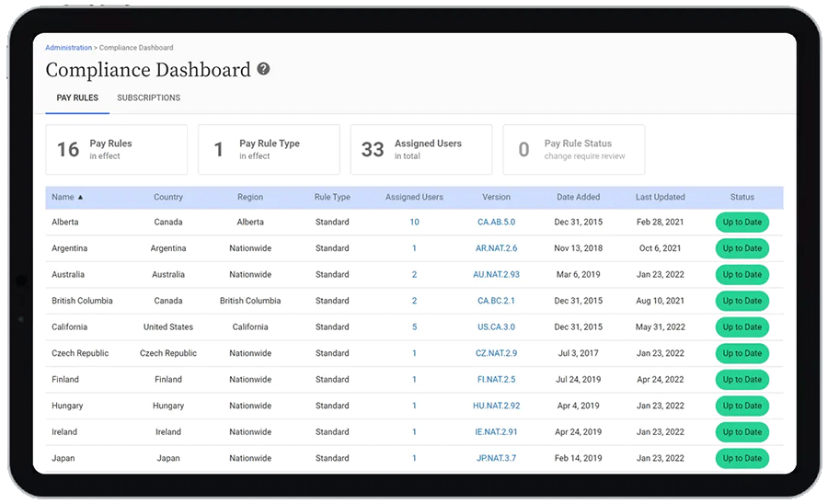Open version link HU.NAT.2.92
Screen dimensions: 828x504
pyautogui.click(x=496, y=406)
